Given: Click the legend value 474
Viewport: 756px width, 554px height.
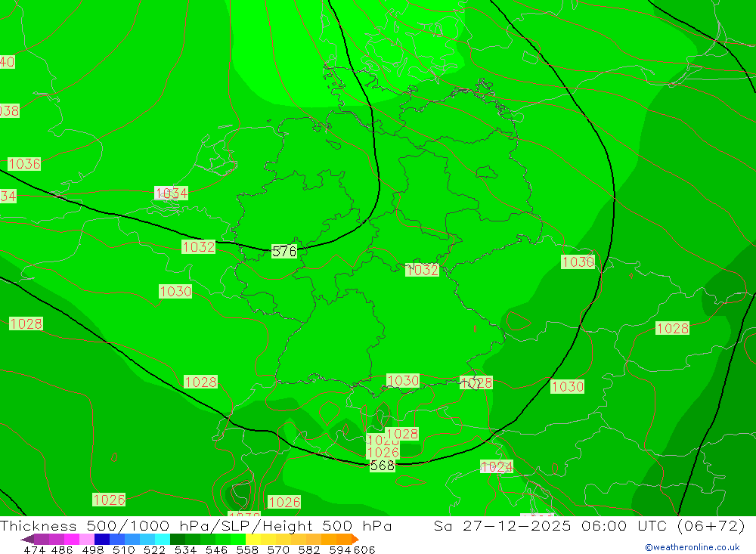Looking at the screenshot, I should [x=34, y=549].
